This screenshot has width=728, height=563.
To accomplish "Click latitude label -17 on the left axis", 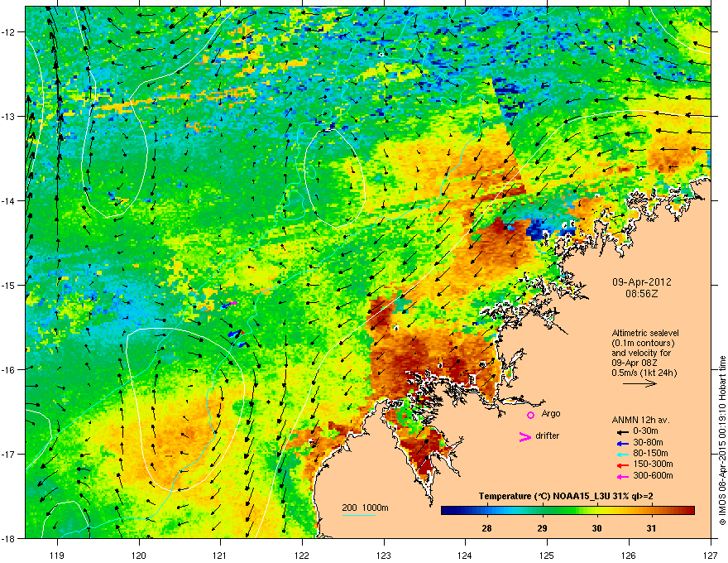I will pos(9,454).
